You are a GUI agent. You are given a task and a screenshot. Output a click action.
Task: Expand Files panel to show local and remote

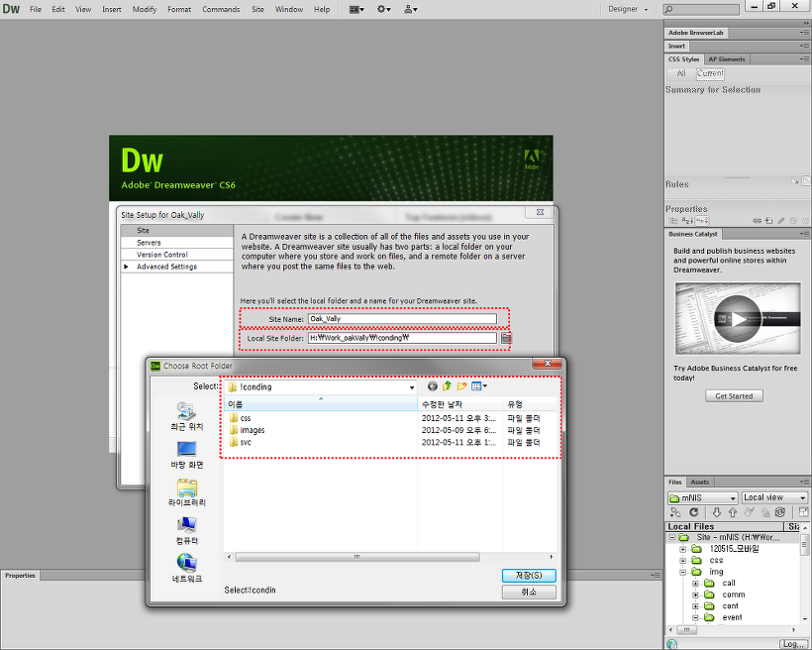(803, 512)
